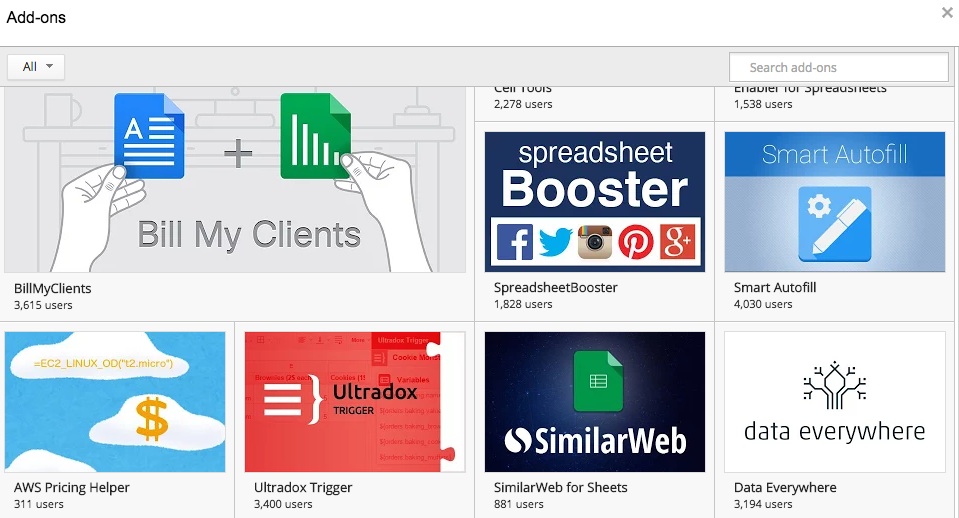Open the Bill My Clients banner image
The width and height of the screenshot is (959, 518).
(235, 180)
